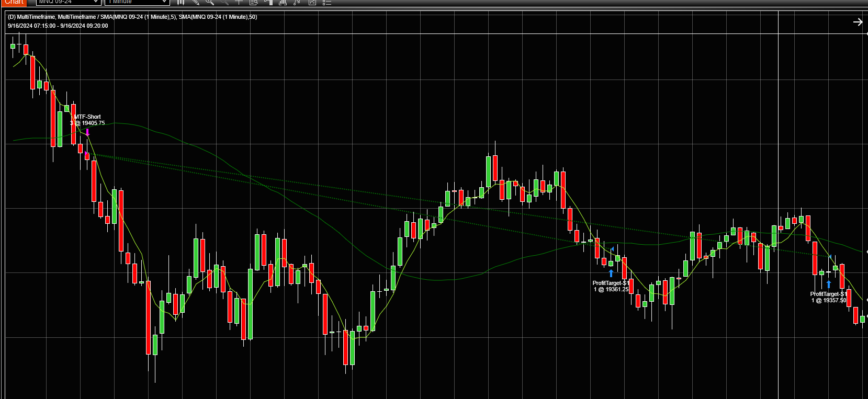The height and width of the screenshot is (399, 868).
Task: Click the orange Chart tab label
Action: point(15,2)
